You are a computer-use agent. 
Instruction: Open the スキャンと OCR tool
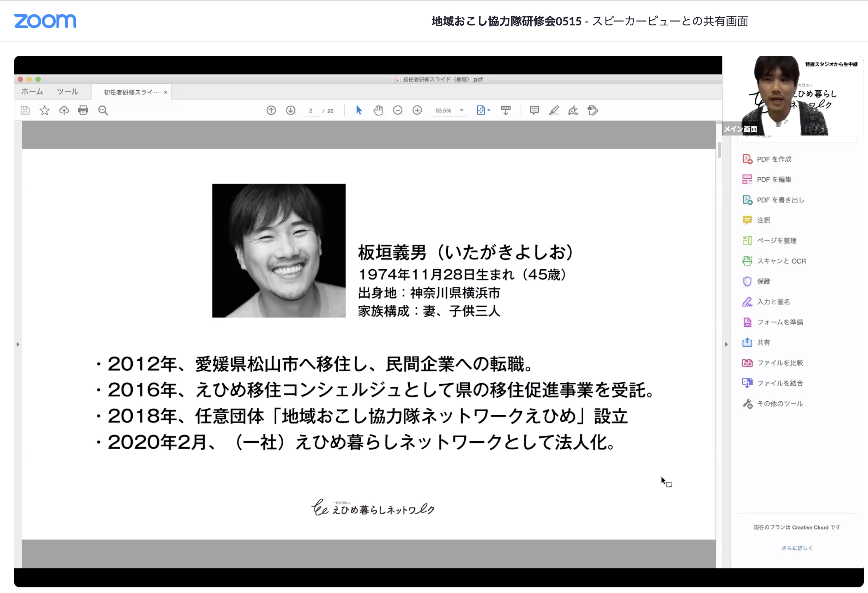click(x=774, y=261)
